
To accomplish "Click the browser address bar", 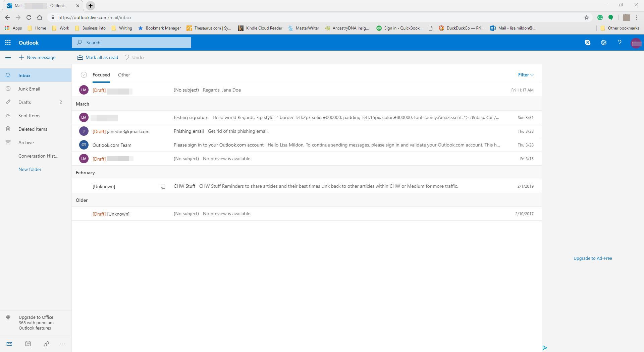I will point(315,17).
